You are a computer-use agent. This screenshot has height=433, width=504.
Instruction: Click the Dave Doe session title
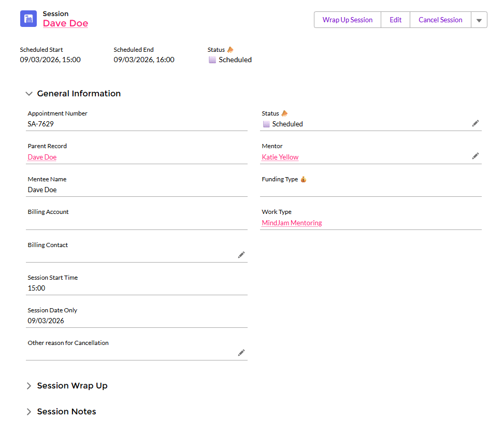65,23
